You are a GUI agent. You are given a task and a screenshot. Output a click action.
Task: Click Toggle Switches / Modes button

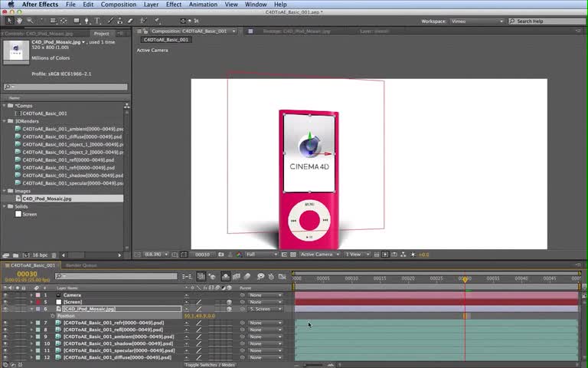(x=211, y=365)
